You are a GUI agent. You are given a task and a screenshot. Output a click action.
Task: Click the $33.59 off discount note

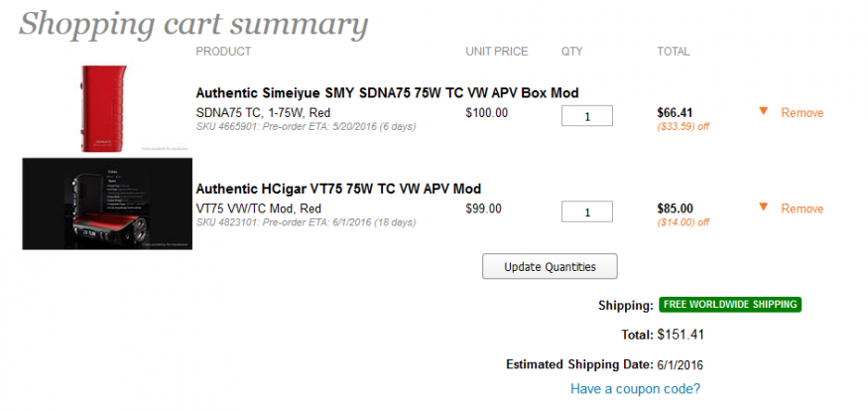683,127
